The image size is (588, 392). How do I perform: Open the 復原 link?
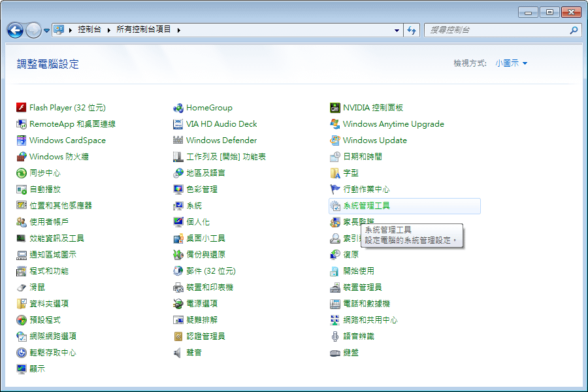point(351,255)
